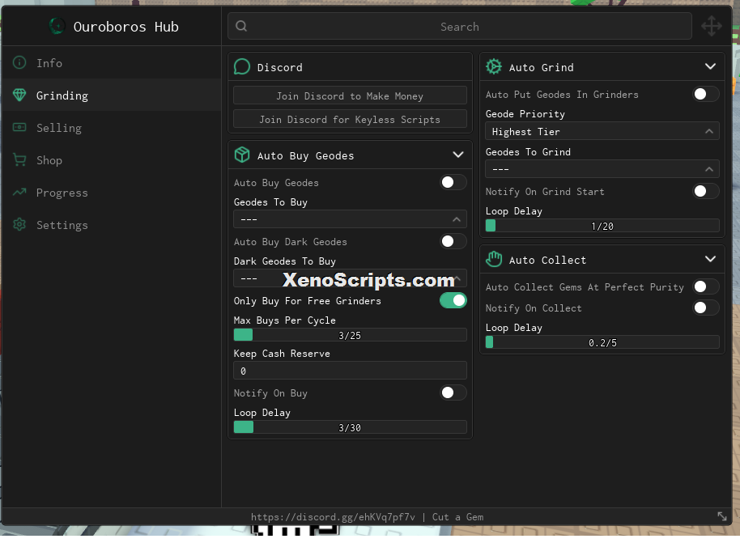Click the Selling cash icon in sidebar

[x=19, y=127]
